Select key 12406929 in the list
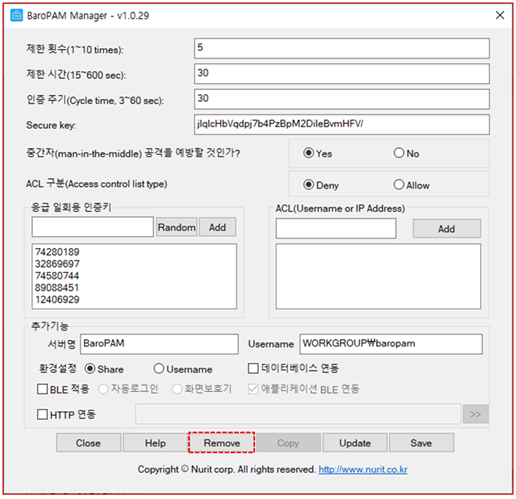 pyautogui.click(x=57, y=300)
